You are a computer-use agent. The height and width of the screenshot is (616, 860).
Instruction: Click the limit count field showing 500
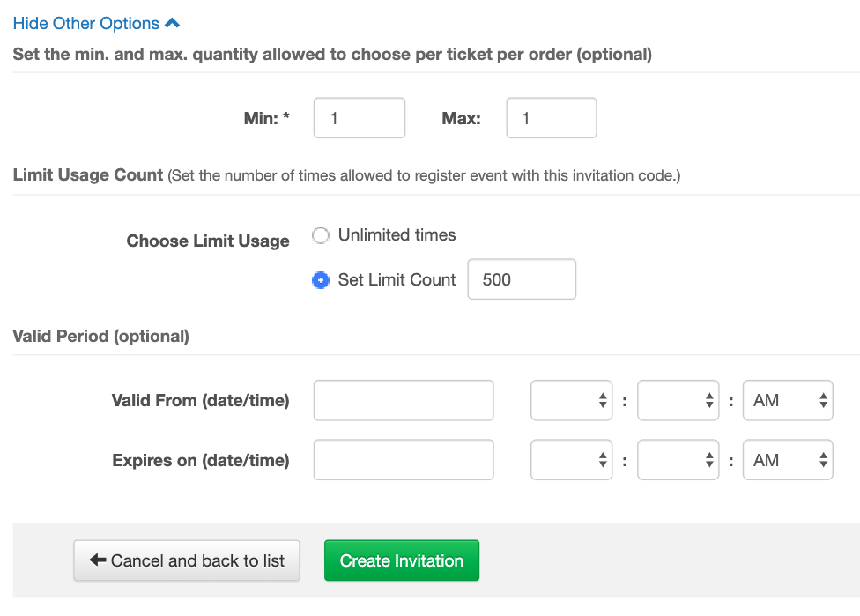coord(522,279)
